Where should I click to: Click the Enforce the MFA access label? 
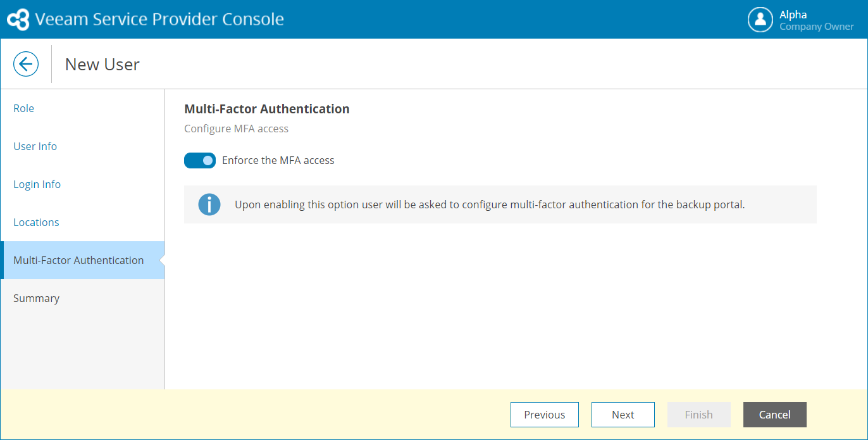(x=278, y=161)
